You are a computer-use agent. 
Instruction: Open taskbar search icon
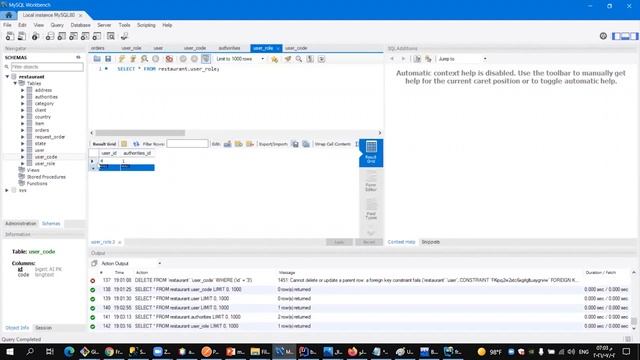[30, 351]
